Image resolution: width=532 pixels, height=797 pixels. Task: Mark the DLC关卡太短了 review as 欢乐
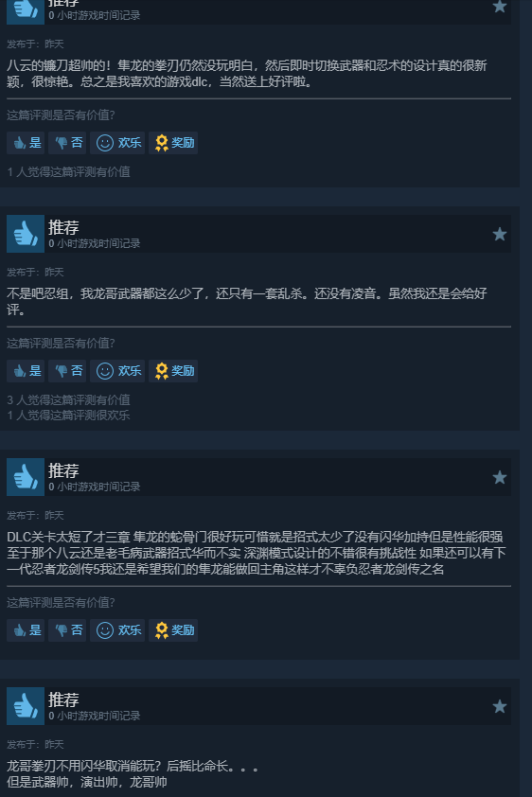click(117, 630)
